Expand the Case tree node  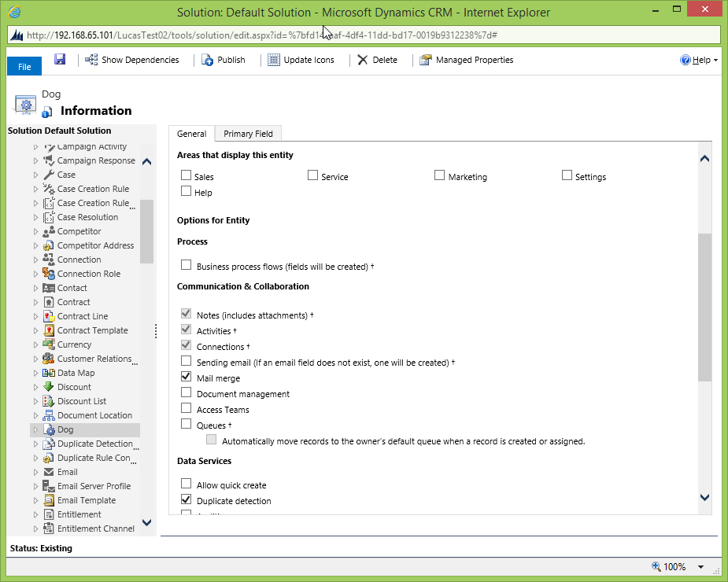[x=35, y=175]
